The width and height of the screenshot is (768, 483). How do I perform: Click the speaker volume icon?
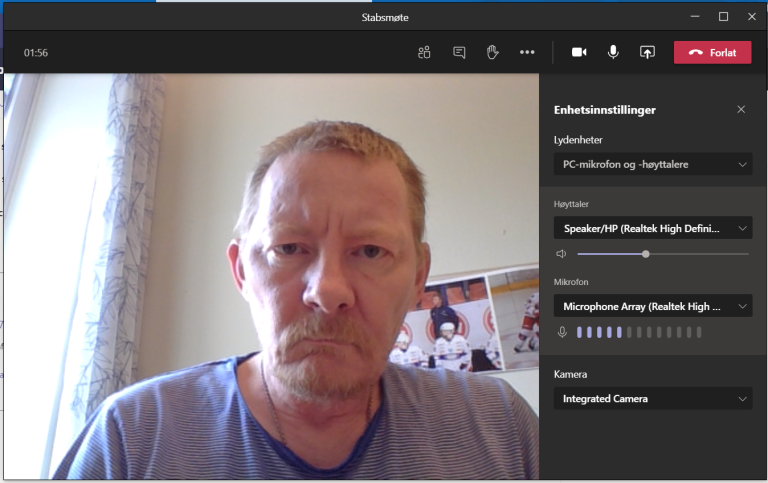[x=562, y=254]
